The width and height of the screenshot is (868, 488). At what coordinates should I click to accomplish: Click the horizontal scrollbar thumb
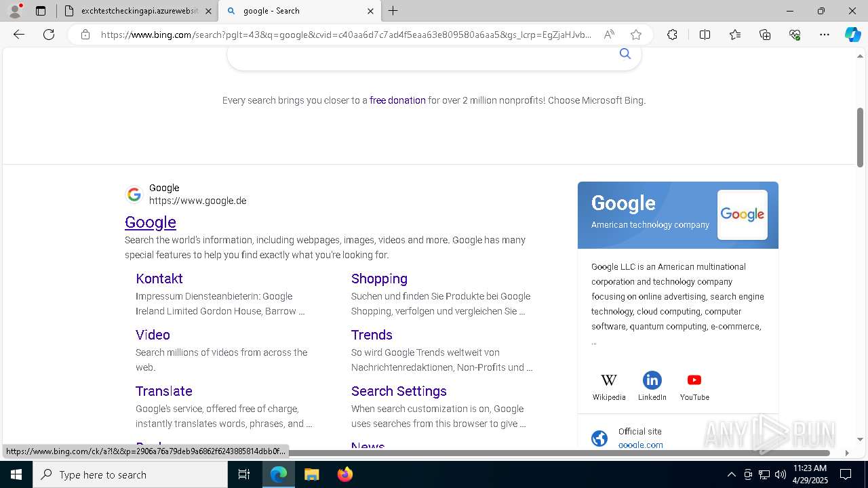coord(557,453)
